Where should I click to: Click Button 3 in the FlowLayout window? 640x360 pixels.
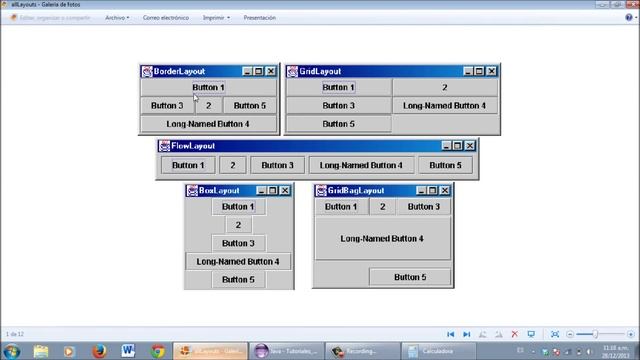click(x=278, y=165)
